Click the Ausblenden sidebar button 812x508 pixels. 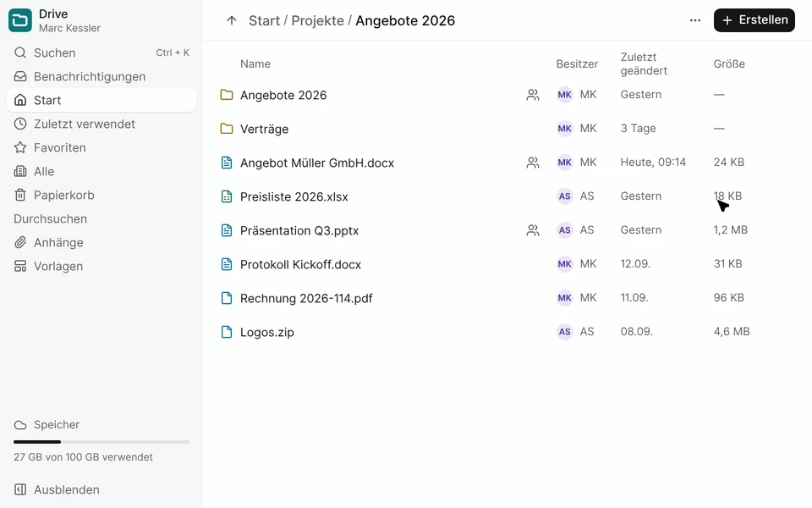(x=101, y=490)
